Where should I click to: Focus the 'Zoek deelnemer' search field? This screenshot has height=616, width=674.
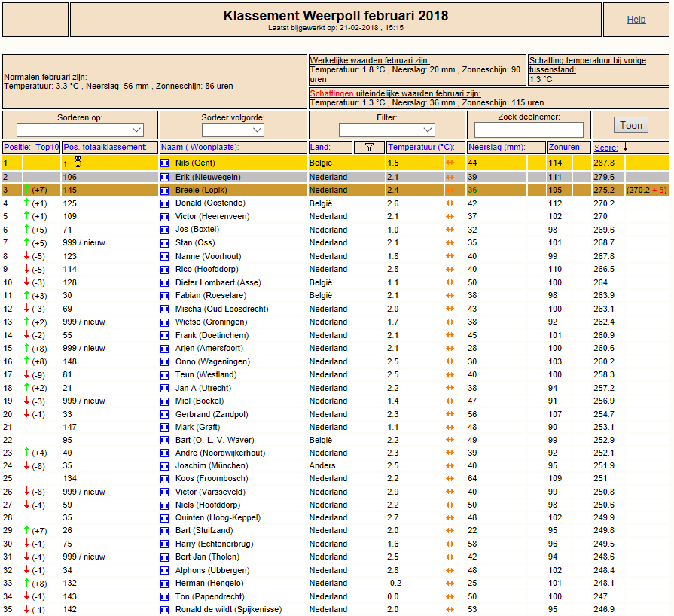point(529,130)
